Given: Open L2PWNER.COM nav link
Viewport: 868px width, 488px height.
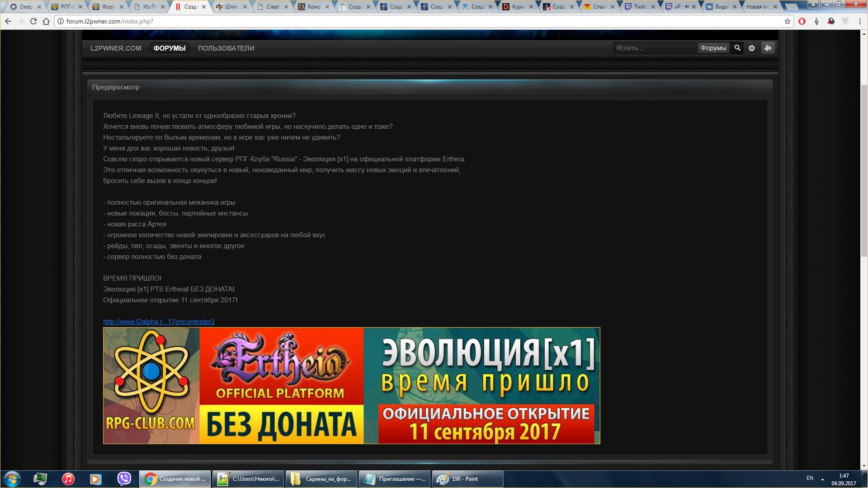Looking at the screenshot, I should [x=116, y=48].
